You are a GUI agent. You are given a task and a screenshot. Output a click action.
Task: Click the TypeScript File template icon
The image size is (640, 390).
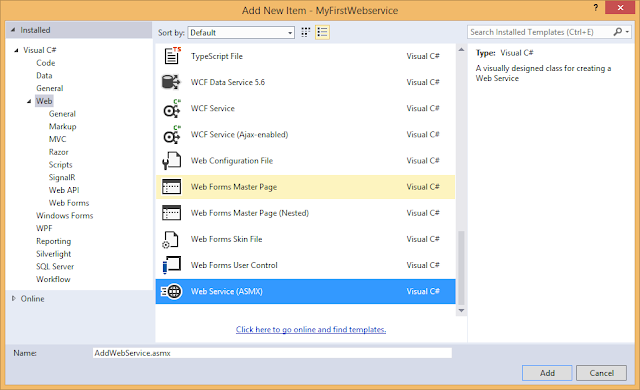(x=172, y=56)
